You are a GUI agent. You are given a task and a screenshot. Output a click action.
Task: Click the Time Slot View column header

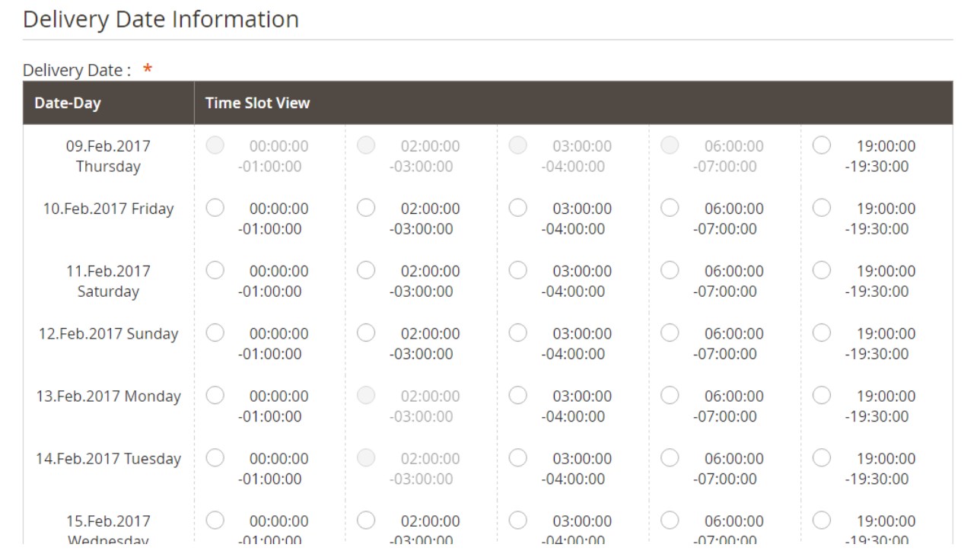pyautogui.click(x=257, y=103)
